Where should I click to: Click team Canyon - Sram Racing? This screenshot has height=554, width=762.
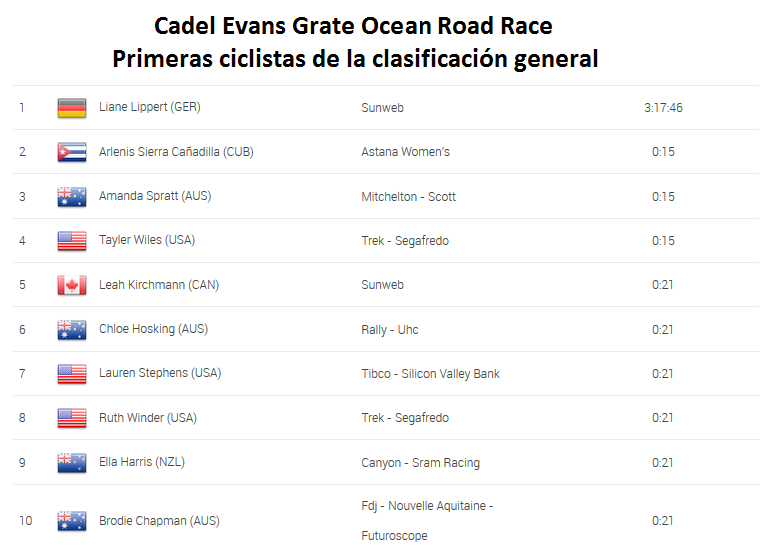[x=420, y=463]
